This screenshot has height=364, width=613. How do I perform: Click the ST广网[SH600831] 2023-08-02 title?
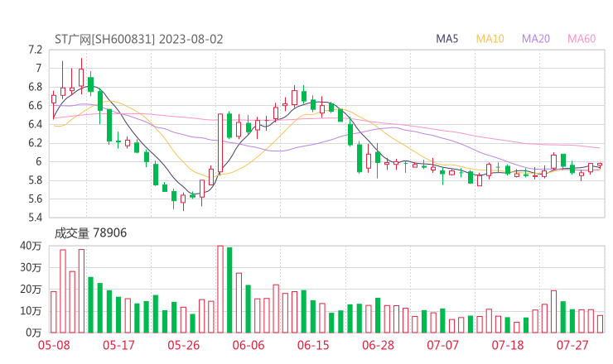point(139,40)
